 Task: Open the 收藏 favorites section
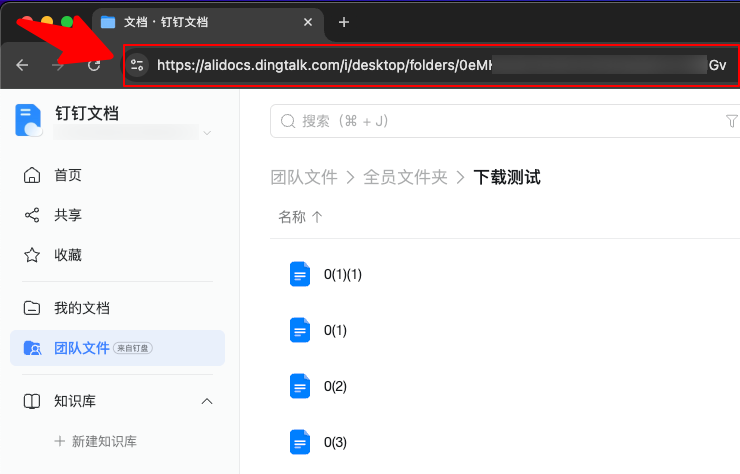(x=67, y=255)
